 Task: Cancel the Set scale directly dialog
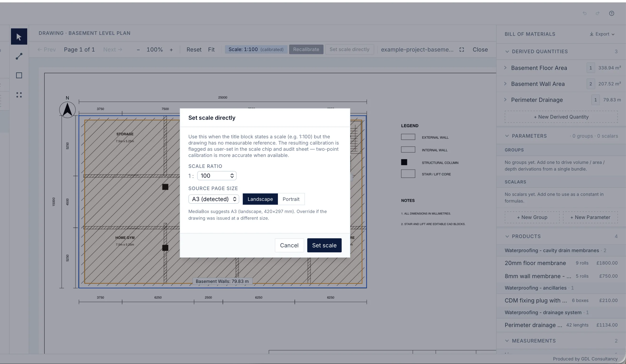(289, 245)
